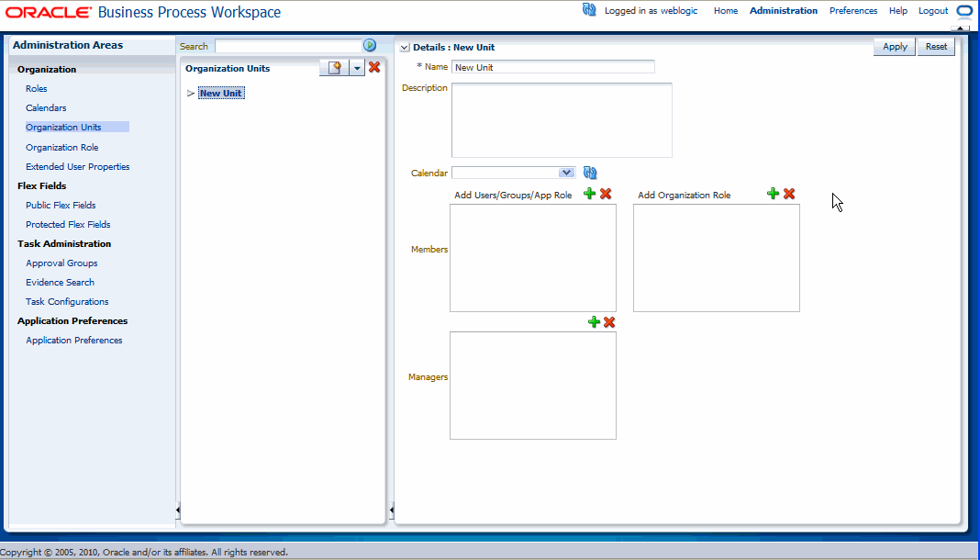Open the Administration page from top navigation
980x560 pixels.
click(783, 11)
